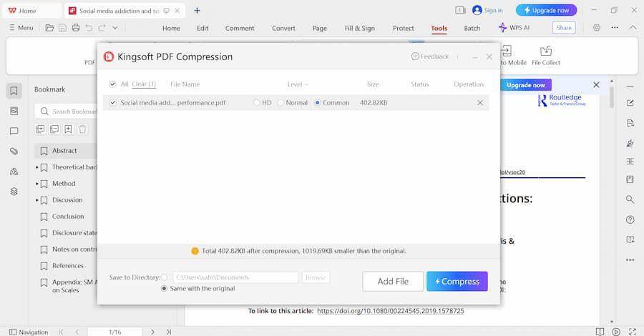Open the Comments panel icon in sidebar
This screenshot has height=336, width=644.
pyautogui.click(x=14, y=131)
